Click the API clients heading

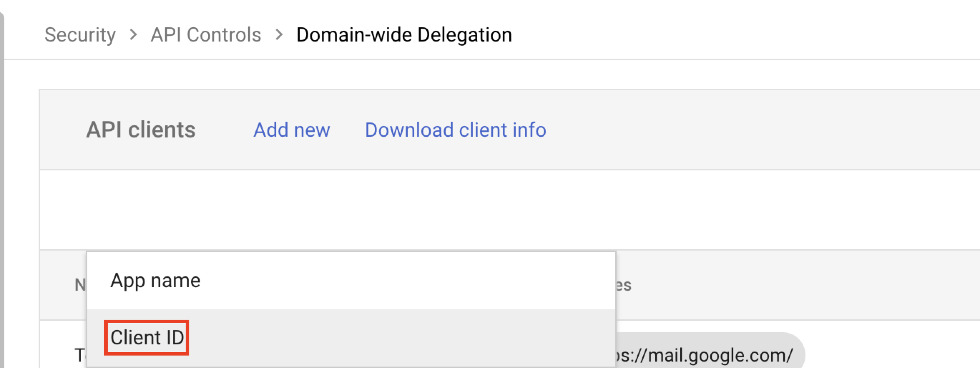(140, 130)
